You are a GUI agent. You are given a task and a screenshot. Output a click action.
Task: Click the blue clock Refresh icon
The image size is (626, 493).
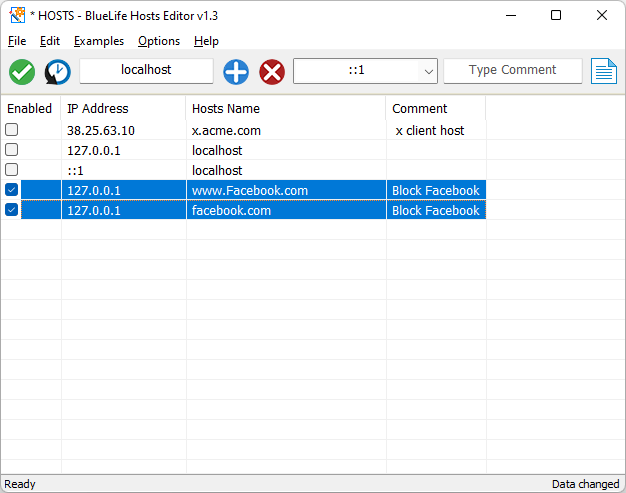(57, 72)
